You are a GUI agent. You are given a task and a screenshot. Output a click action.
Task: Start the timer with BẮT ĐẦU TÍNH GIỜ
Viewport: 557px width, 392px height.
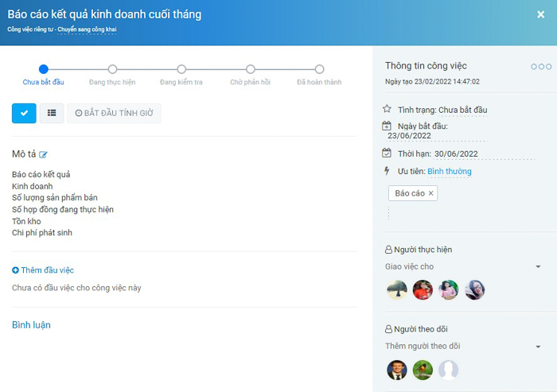114,113
